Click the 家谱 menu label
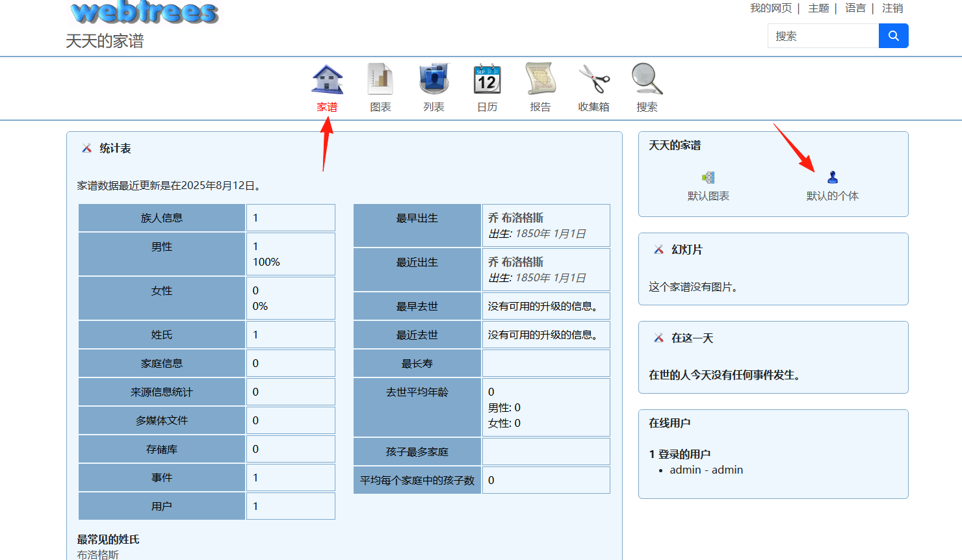 click(328, 107)
